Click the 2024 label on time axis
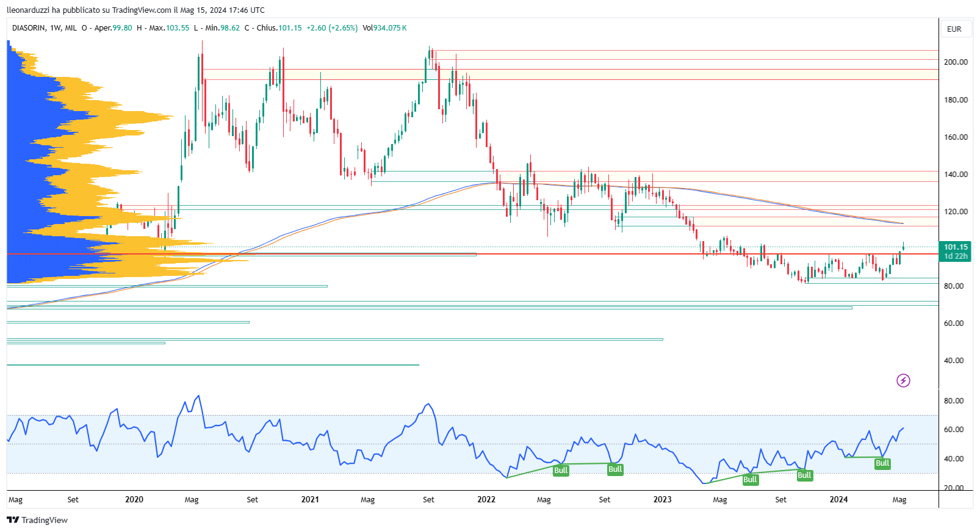 point(838,499)
